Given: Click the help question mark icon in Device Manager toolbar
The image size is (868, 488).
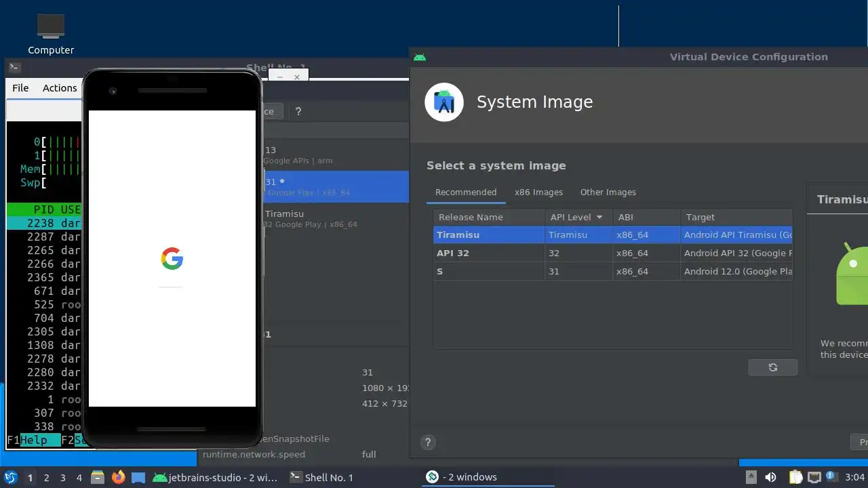Looking at the screenshot, I should click(x=298, y=111).
